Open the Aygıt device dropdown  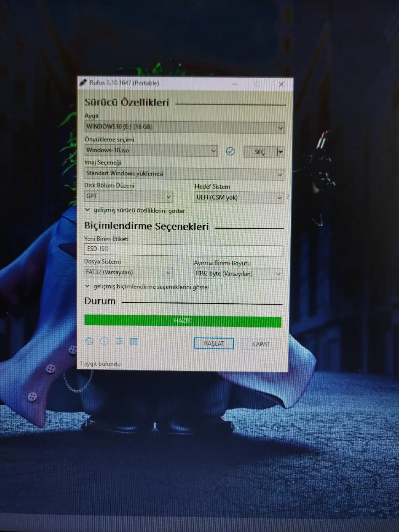(x=185, y=127)
